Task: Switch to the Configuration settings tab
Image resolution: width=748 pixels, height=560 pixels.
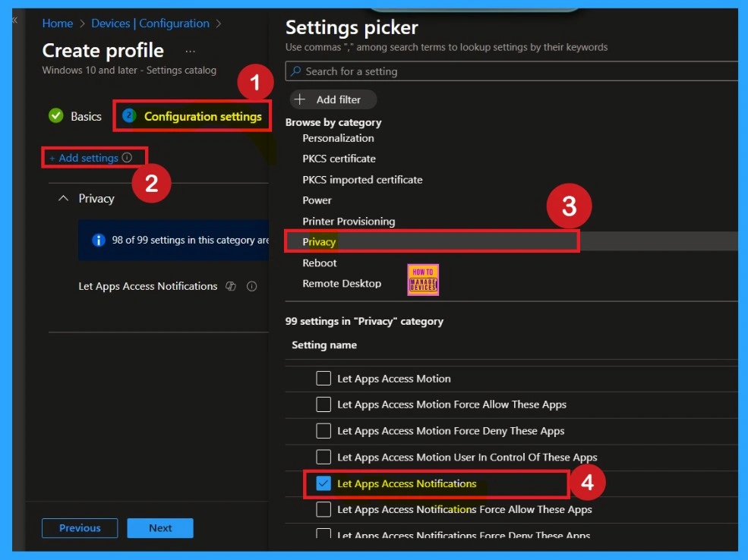Action: coord(202,116)
